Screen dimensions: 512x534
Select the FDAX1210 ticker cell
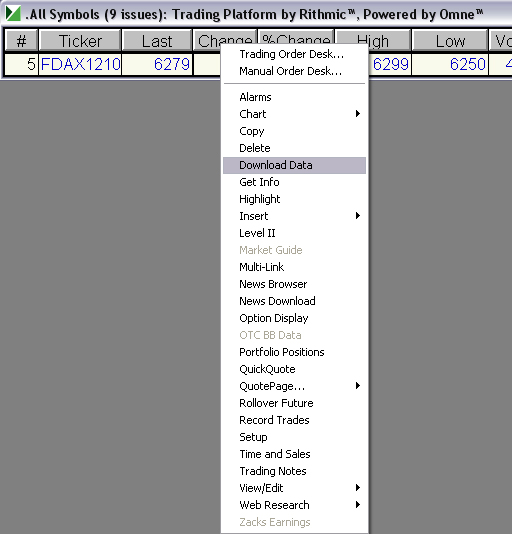pyautogui.click(x=80, y=64)
